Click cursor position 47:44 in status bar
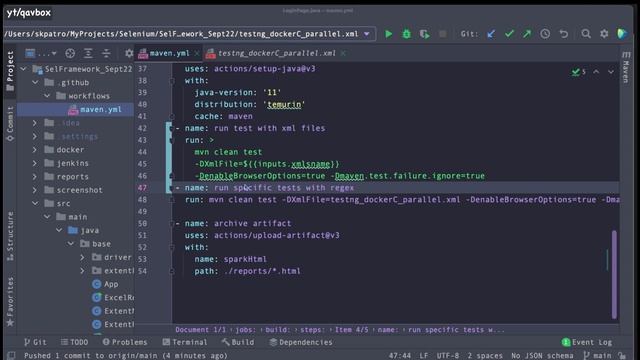Screen dimensions: 640x360 point(400,356)
